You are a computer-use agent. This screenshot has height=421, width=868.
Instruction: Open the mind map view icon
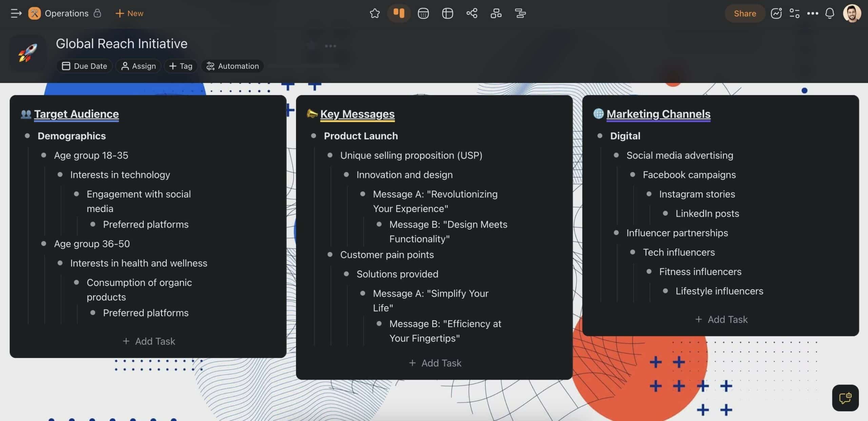click(472, 14)
